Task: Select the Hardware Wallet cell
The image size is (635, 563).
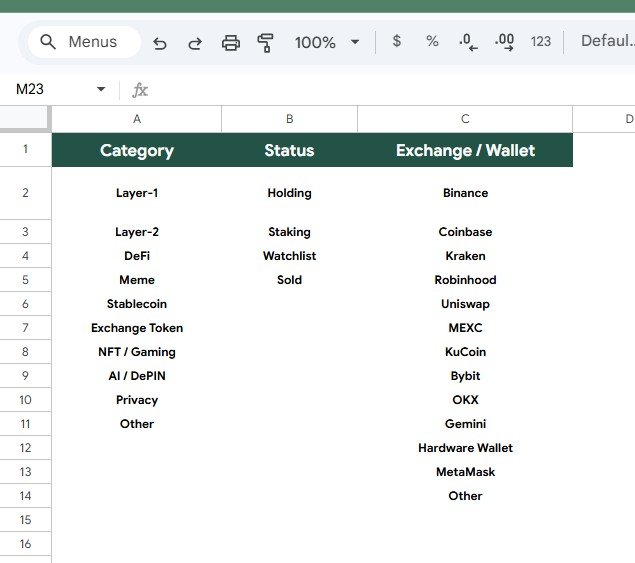Action: [465, 448]
